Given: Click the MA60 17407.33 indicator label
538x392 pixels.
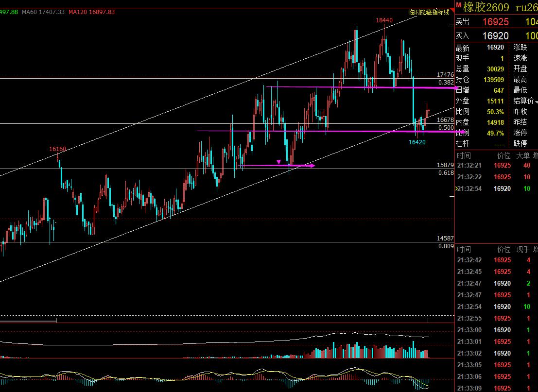Looking at the screenshot, I should [43, 12].
